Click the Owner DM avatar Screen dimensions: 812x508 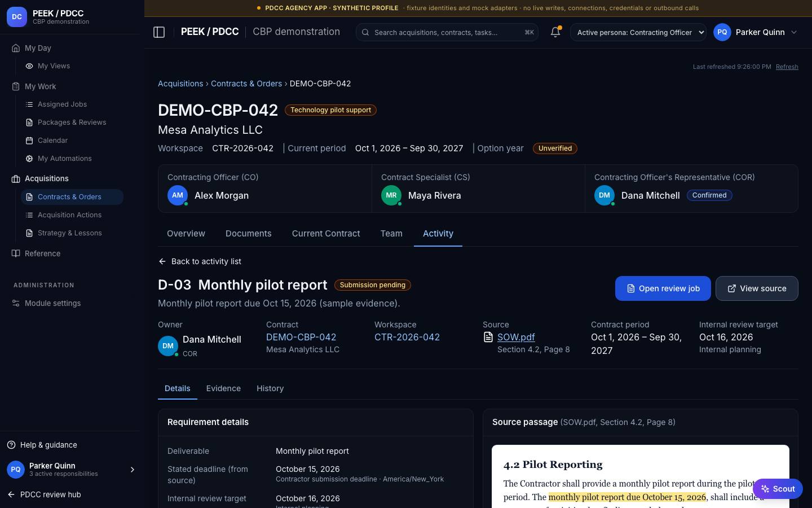168,346
